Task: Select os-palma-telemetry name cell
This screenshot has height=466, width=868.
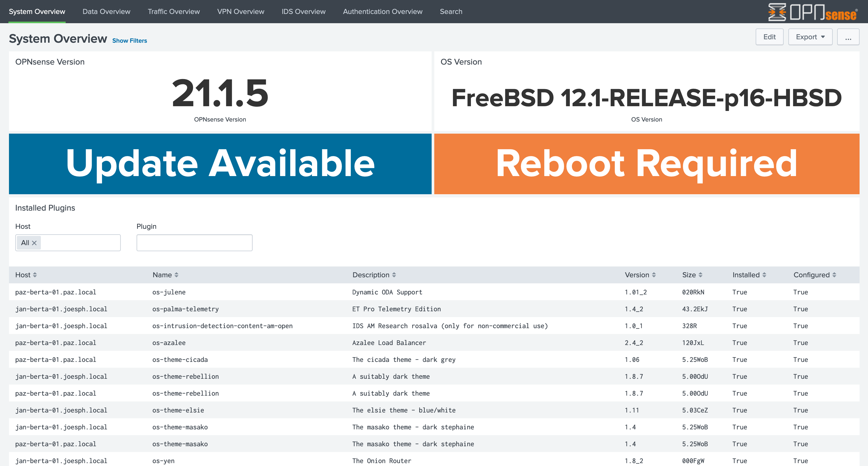Action: (186, 309)
